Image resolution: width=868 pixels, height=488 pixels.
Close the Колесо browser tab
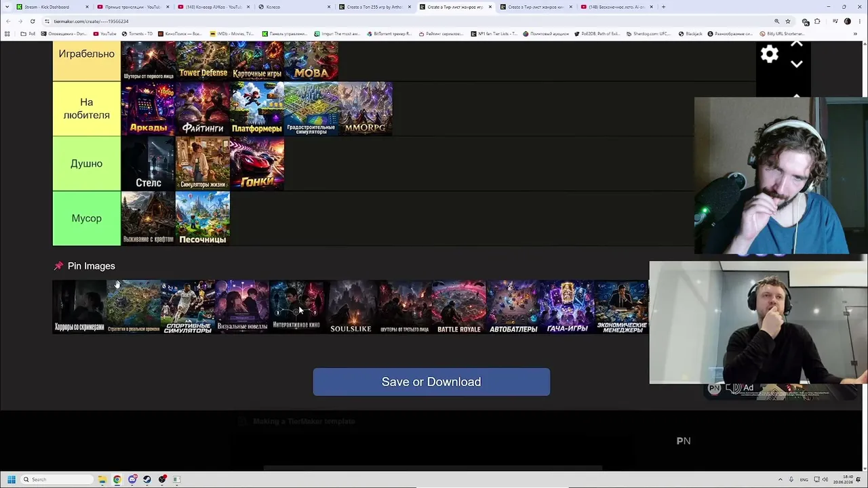point(329,7)
